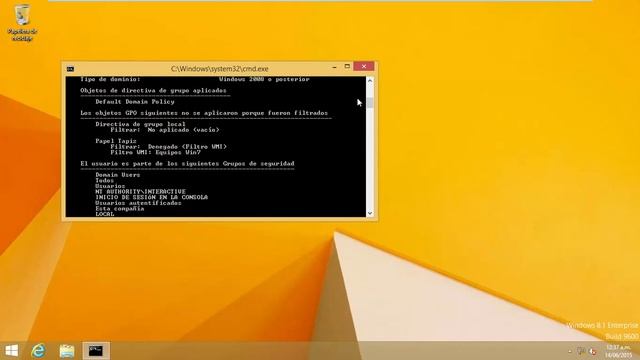Open the cmd.exe title bar system icon
Image resolution: width=640 pixels, height=360 pixels.
pyautogui.click(x=70, y=69)
